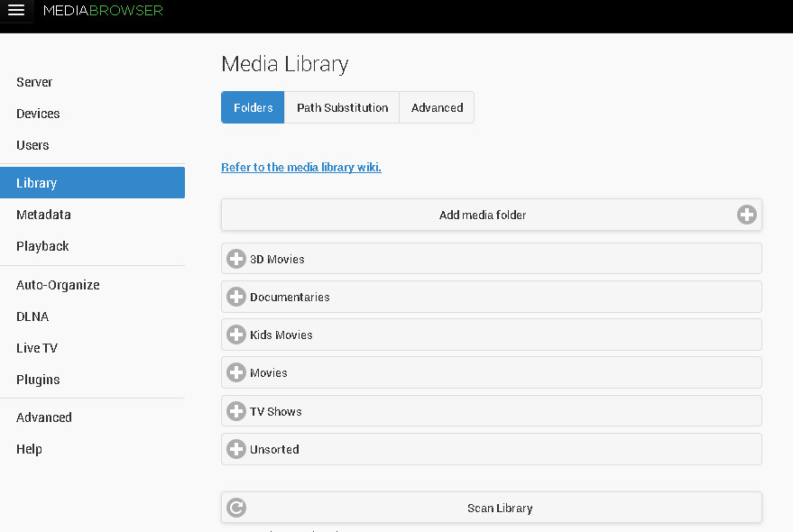The image size is (793, 532).
Task: Expand the Documentaries folder plus icon
Action: tap(236, 297)
